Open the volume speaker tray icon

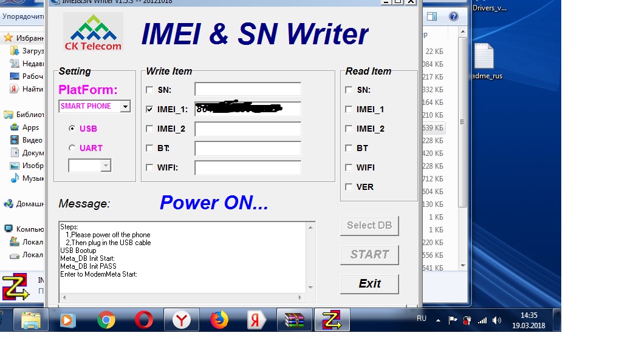[497, 320]
